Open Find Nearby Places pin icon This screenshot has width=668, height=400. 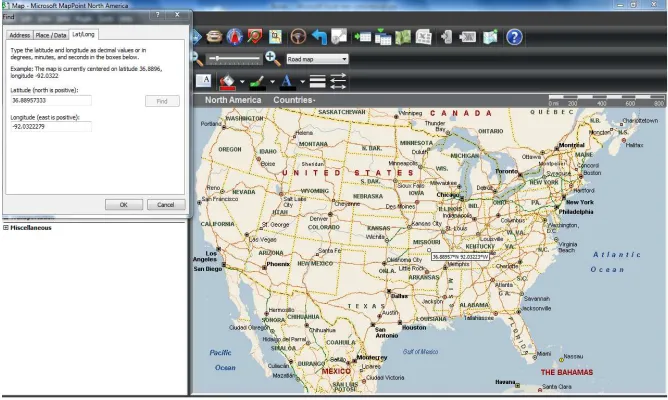255,37
